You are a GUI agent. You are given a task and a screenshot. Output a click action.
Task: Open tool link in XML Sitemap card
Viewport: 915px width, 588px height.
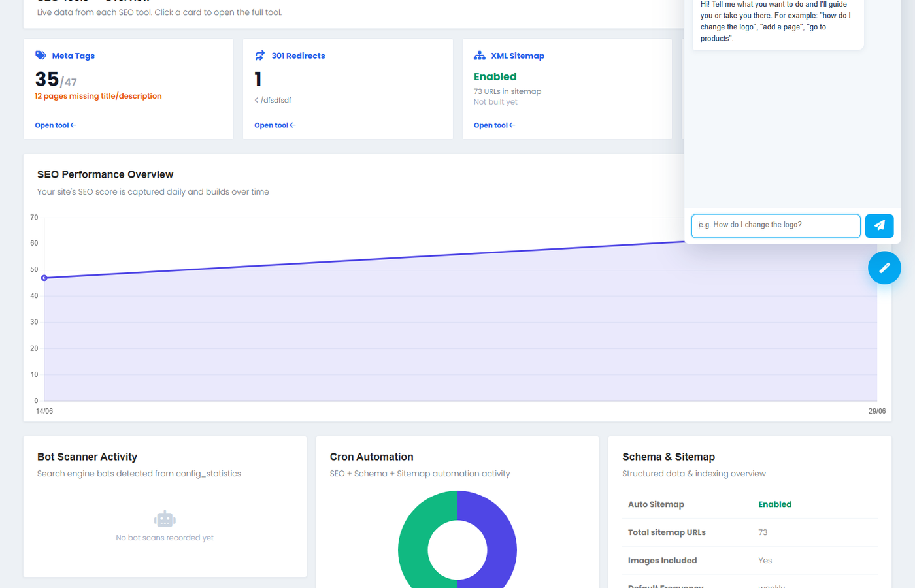495,125
